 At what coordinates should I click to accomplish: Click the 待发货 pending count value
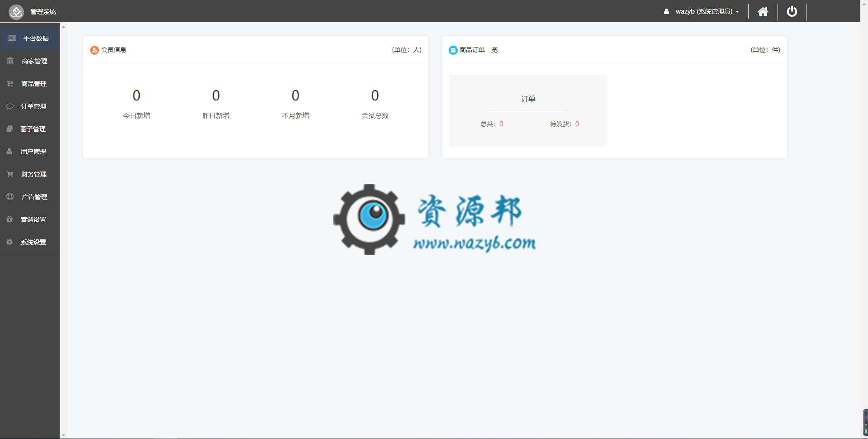(577, 124)
